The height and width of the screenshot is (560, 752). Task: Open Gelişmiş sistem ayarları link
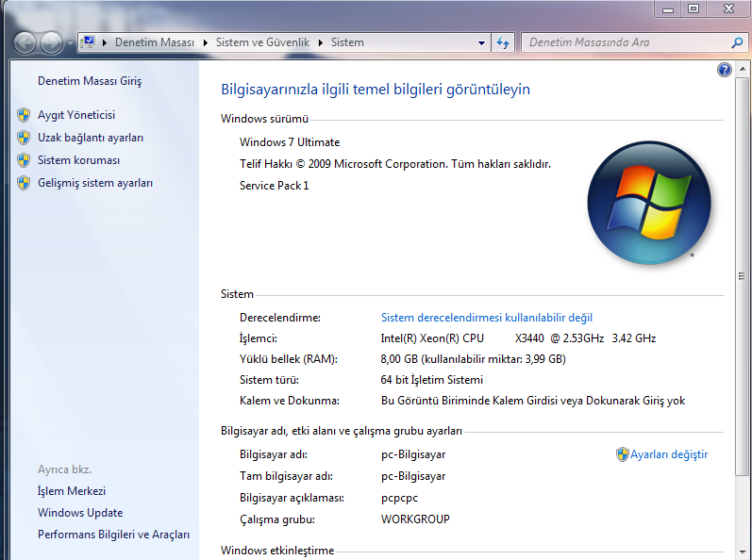point(95,183)
